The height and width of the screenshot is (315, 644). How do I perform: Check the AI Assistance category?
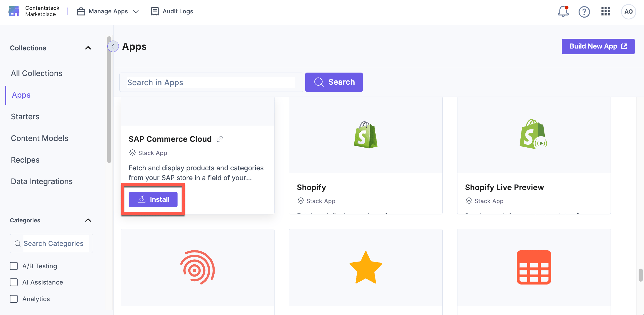pyautogui.click(x=14, y=282)
